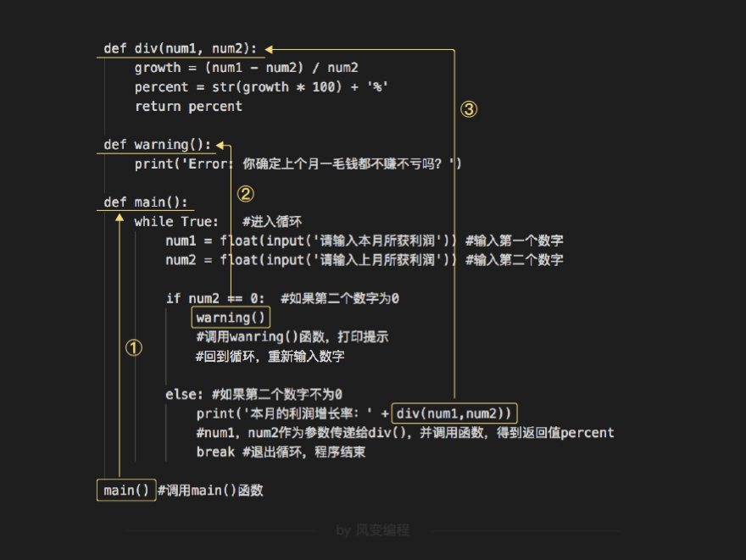This screenshot has width=746, height=560.
Task: Click the arrowhead pointing at def warning
Action: 220,145
